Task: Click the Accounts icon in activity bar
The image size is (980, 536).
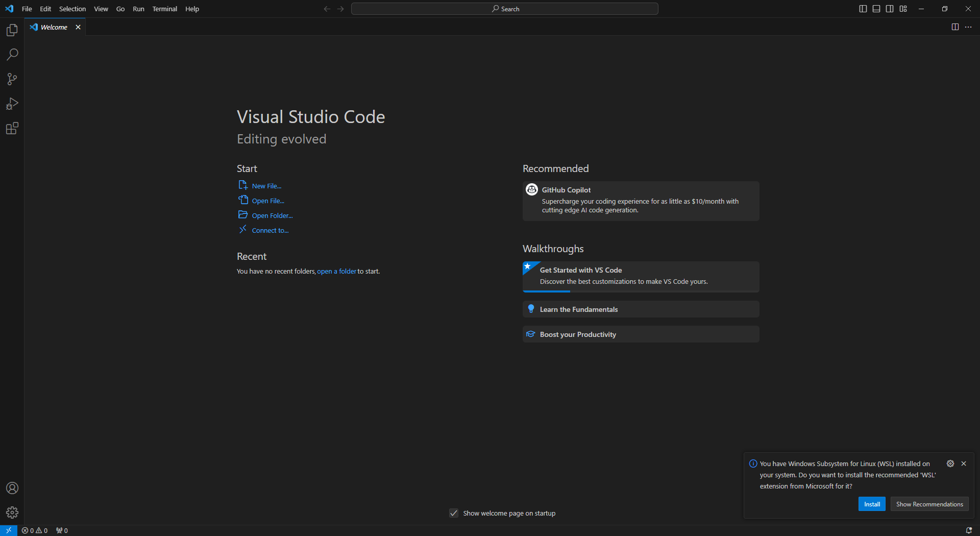Action: tap(12, 488)
